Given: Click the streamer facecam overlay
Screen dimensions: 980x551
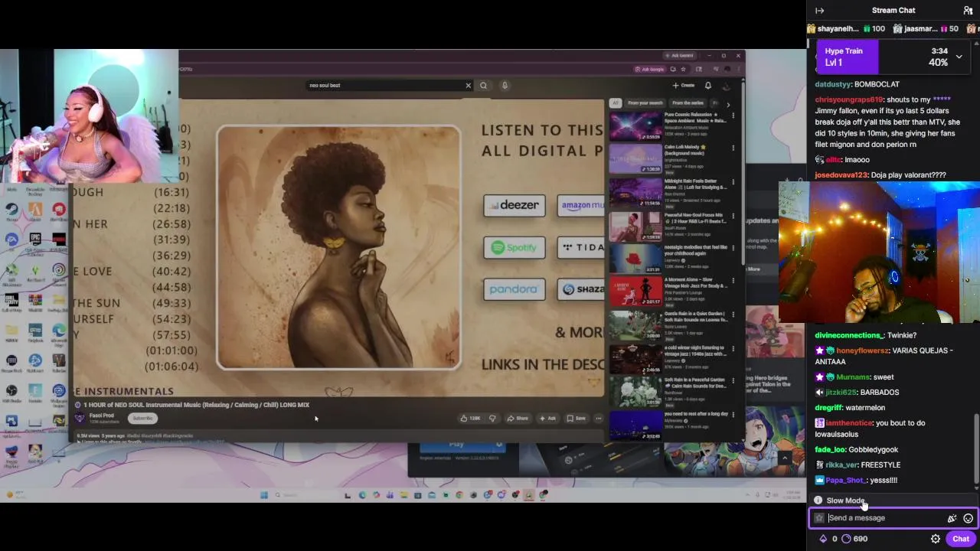Looking at the screenshot, I should pos(89,116).
